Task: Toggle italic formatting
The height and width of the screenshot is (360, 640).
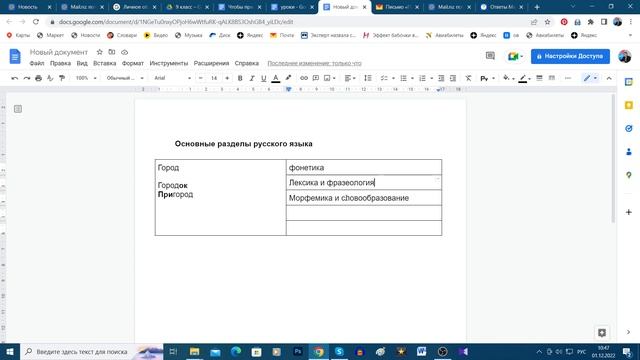Action: pyautogui.click(x=252, y=78)
